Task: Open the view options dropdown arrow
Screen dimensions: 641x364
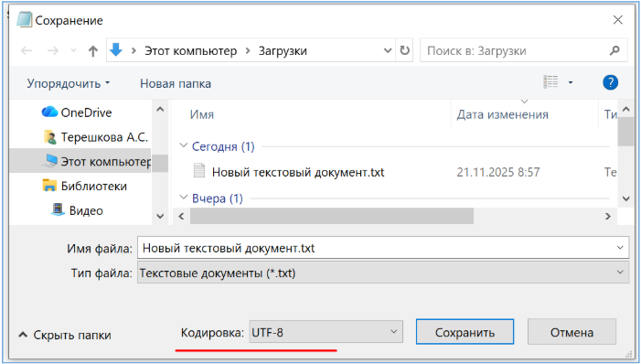Action: pyautogui.click(x=571, y=82)
